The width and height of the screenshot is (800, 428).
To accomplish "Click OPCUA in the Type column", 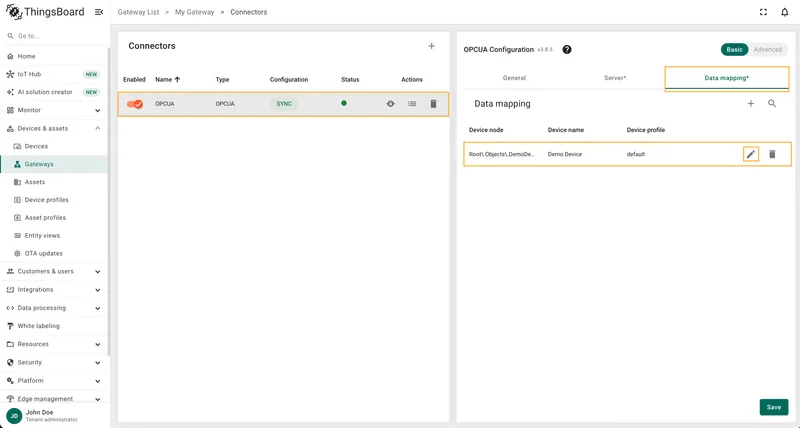I will 225,104.
